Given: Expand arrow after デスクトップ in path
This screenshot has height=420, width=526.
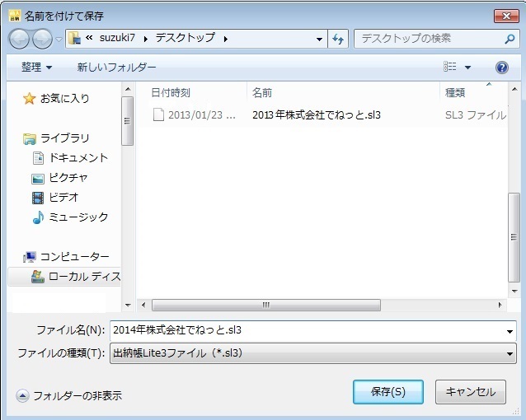Looking at the screenshot, I should pos(226,40).
